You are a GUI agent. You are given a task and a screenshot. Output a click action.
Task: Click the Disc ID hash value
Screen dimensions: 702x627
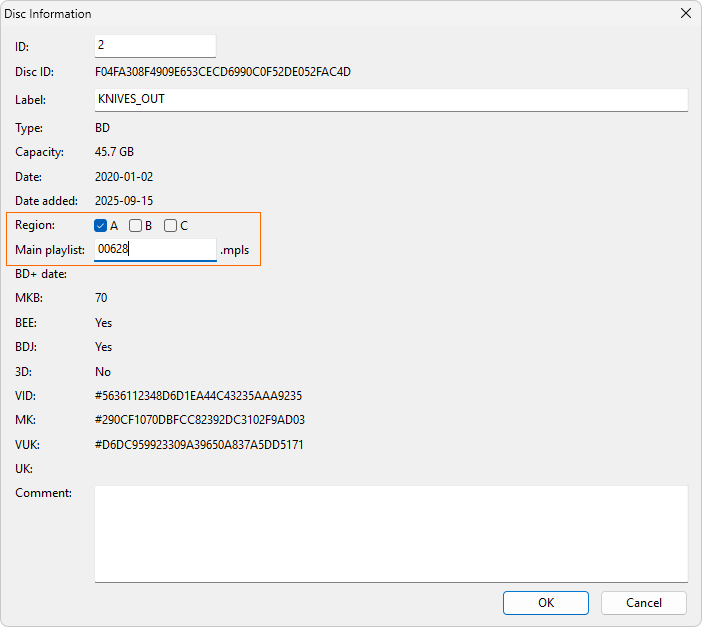click(222, 72)
